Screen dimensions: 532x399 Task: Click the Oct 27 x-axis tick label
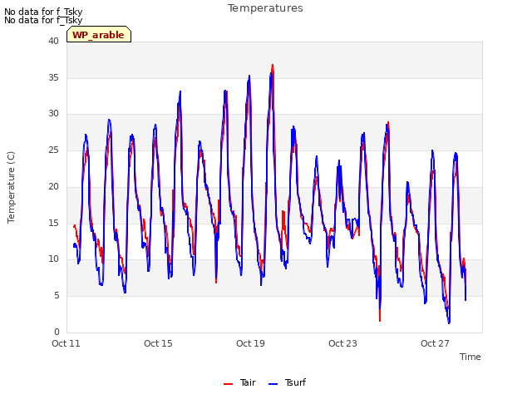point(435,343)
